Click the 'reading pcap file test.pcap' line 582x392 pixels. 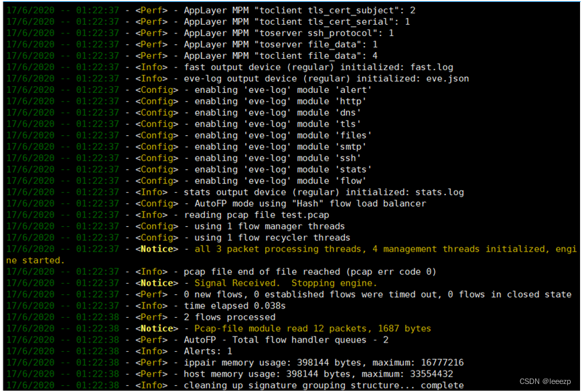(x=168, y=215)
